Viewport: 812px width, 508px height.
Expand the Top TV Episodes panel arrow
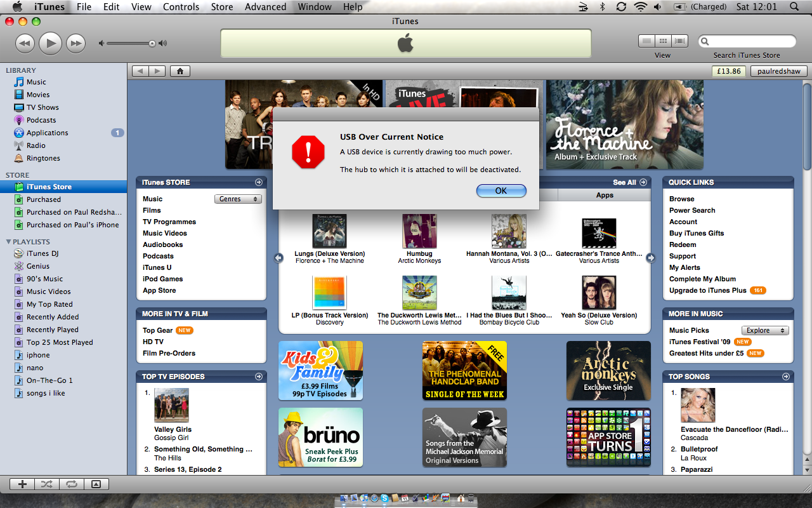tap(259, 377)
